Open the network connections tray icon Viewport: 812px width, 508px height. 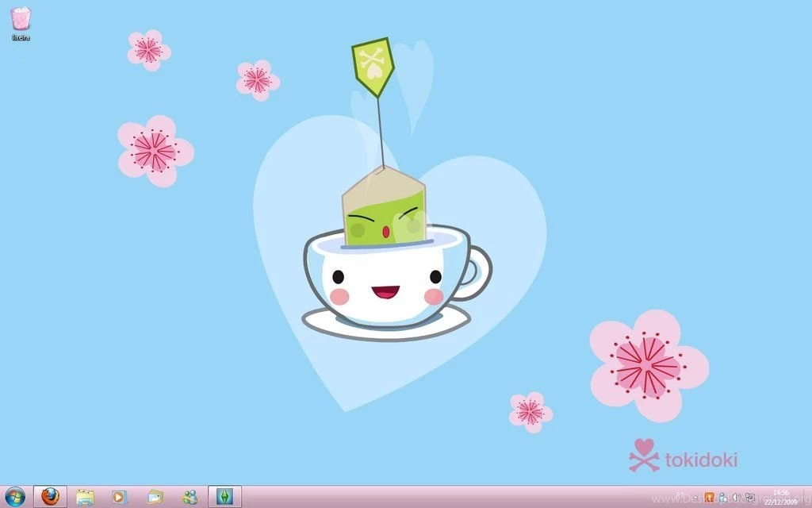click(x=750, y=498)
